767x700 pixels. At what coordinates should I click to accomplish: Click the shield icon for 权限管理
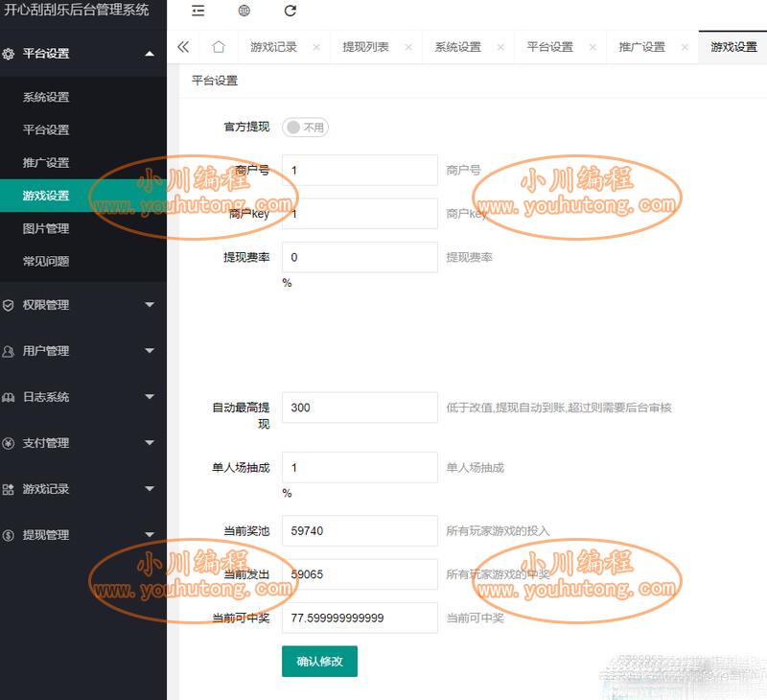9,305
